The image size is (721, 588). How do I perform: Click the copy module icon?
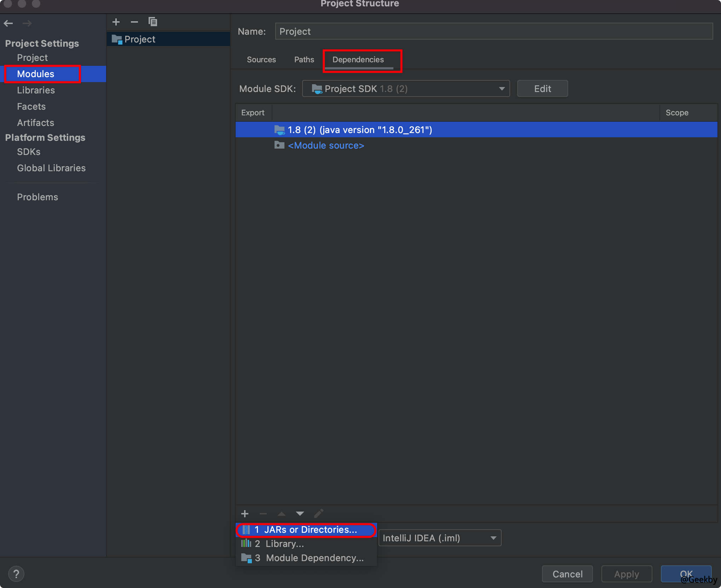click(152, 22)
